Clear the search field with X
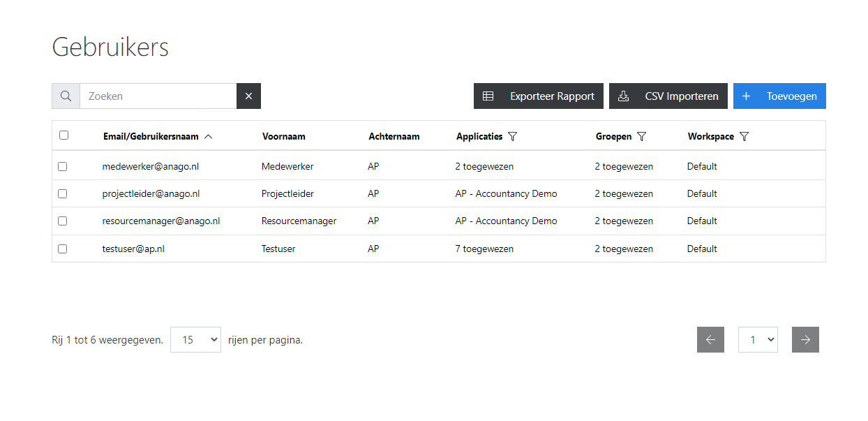 [x=248, y=96]
